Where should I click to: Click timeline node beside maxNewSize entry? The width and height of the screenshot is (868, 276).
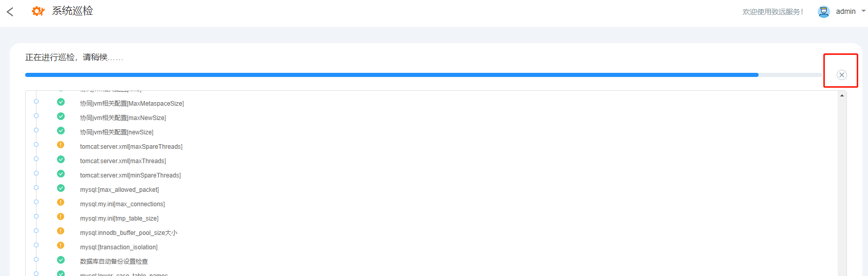(x=36, y=116)
